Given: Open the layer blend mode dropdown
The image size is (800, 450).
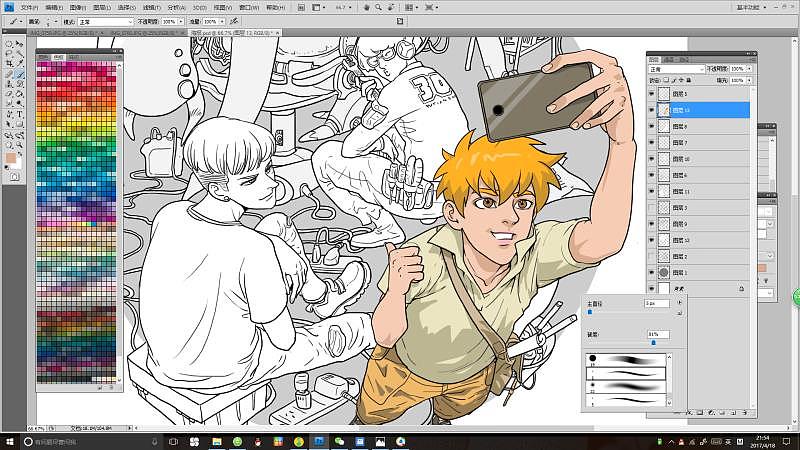Looking at the screenshot, I should click(676, 69).
